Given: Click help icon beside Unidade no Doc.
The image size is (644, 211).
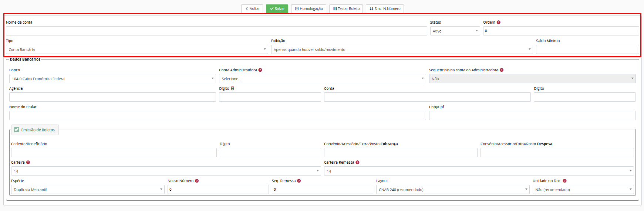Looking at the screenshot, I should click(564, 181).
